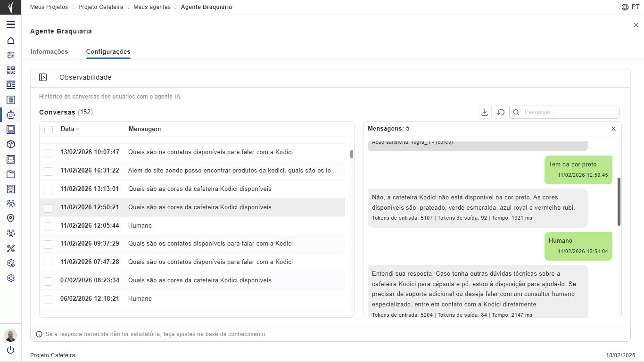The height and width of the screenshot is (362, 644).
Task: Click the Conversas (152) heading
Action: tap(66, 112)
